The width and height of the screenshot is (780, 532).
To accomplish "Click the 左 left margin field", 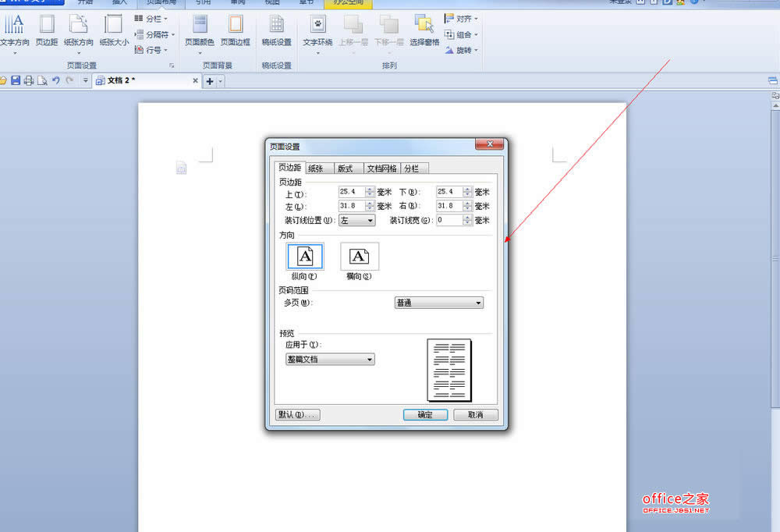I will tap(352, 206).
